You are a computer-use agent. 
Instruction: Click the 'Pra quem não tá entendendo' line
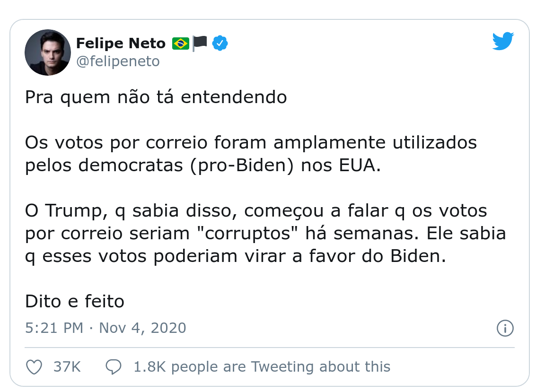coord(156,97)
